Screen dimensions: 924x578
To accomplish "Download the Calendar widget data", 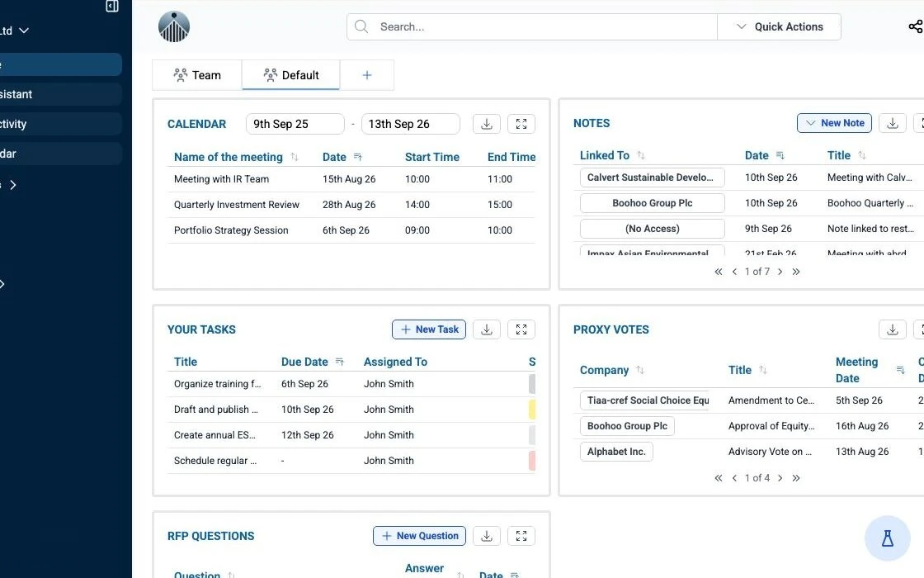I will pos(487,124).
